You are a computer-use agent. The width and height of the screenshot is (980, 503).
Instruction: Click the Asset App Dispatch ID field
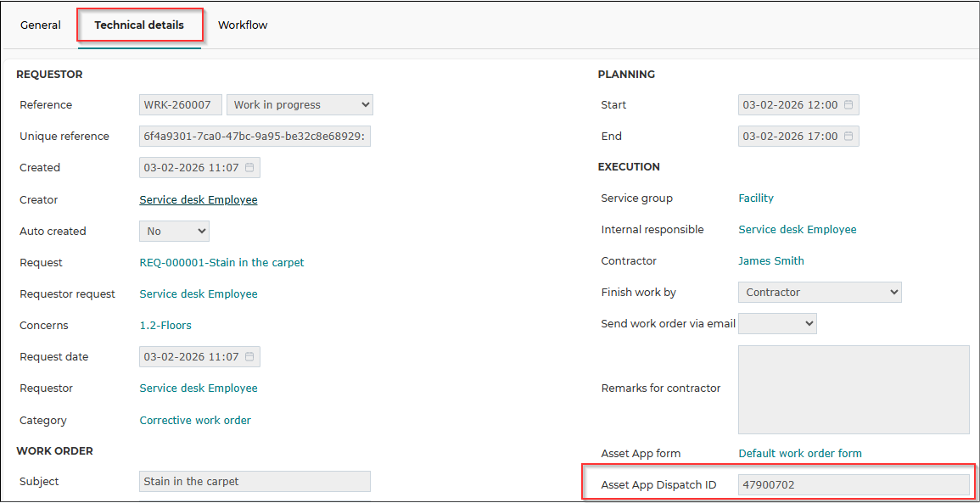(854, 484)
